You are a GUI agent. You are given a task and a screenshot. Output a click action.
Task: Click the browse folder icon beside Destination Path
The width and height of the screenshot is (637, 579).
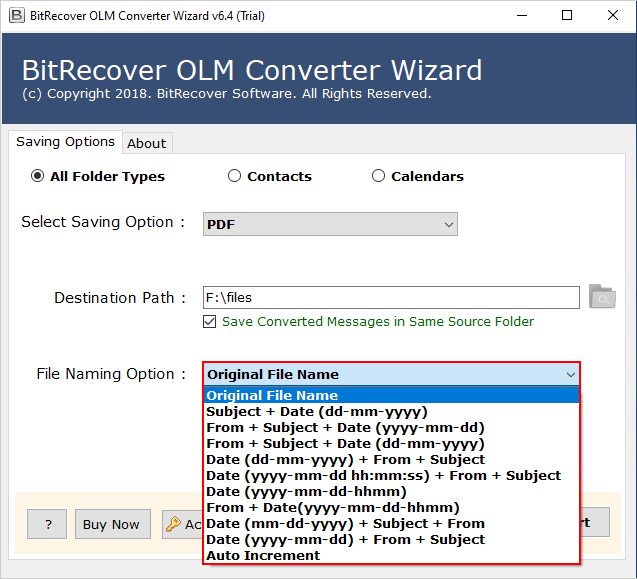602,297
